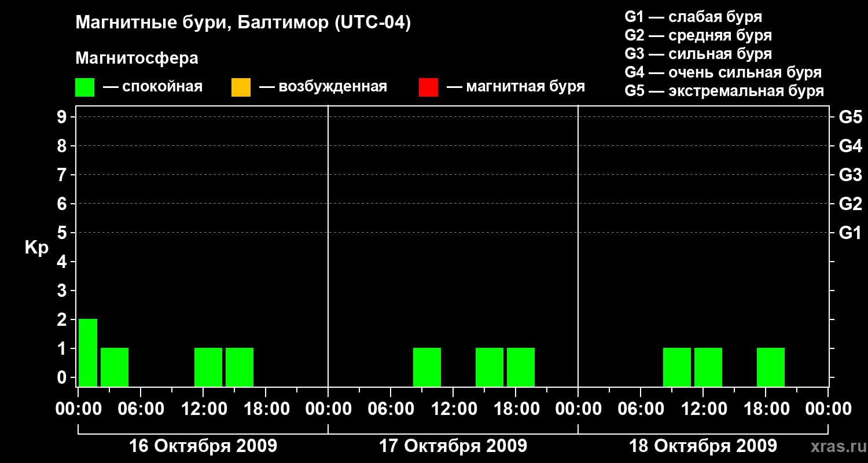Click the legend label '— магнитная буря'
This screenshot has height=463, width=868.
coord(516,87)
